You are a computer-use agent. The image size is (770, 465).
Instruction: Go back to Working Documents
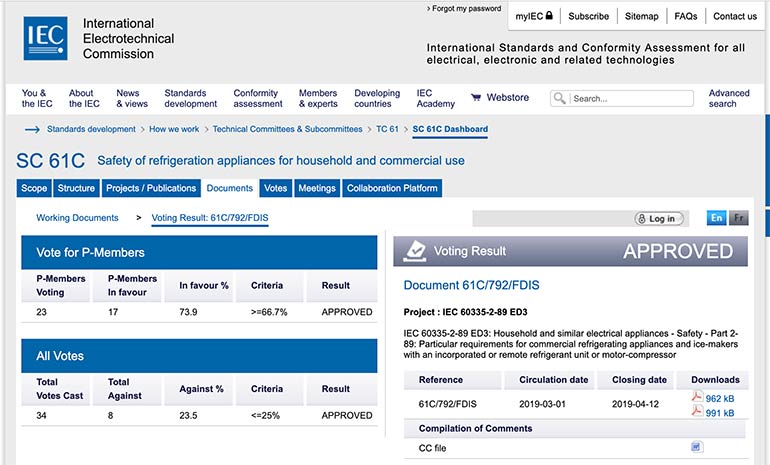pyautogui.click(x=77, y=218)
